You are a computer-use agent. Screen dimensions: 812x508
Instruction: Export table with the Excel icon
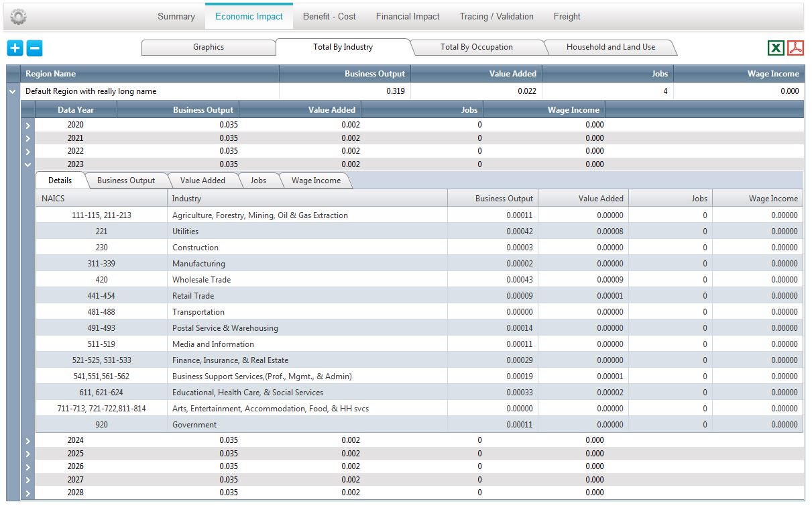776,48
